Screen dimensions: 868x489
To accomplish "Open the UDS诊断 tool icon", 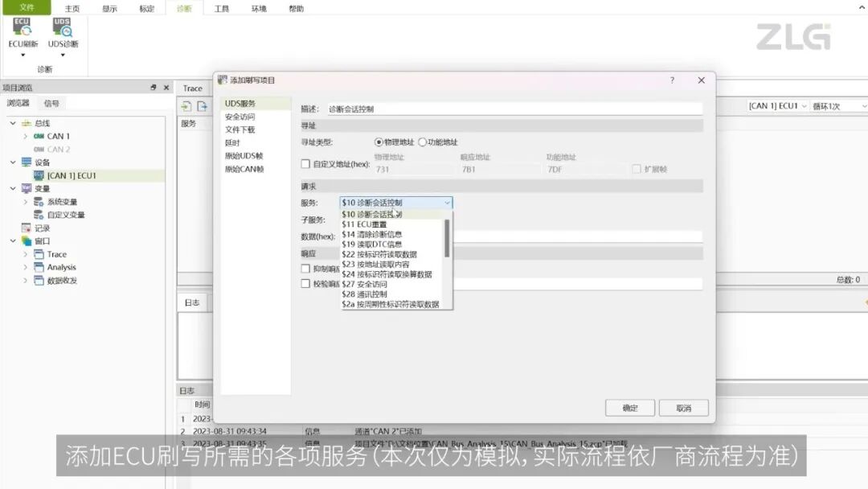I will tap(62, 31).
